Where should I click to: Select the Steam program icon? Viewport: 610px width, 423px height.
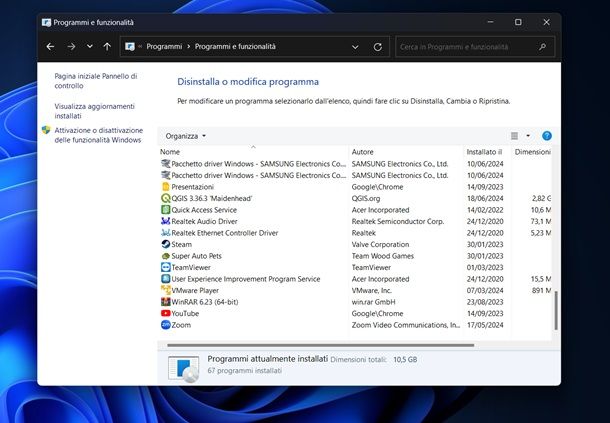tap(165, 244)
